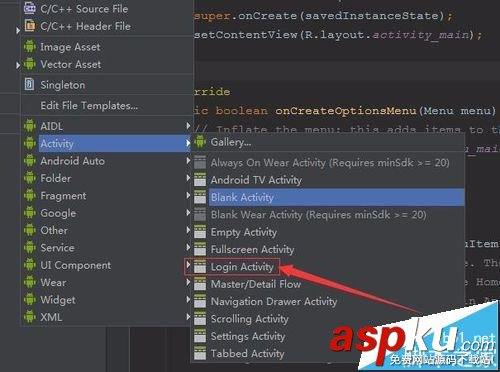500x372 pixels.
Task: Expand the Folder submenu arrow
Action: pos(188,178)
